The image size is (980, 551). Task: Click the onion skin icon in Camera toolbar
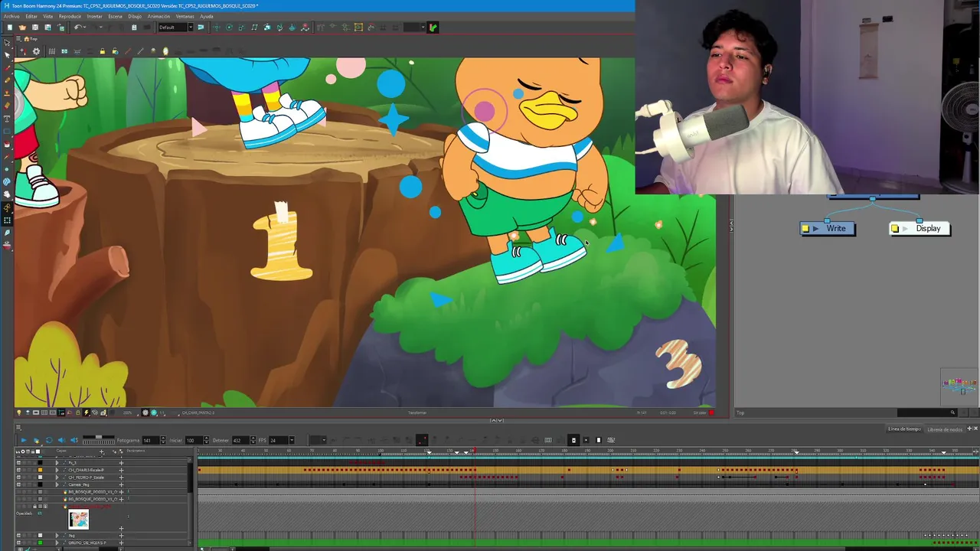[165, 51]
